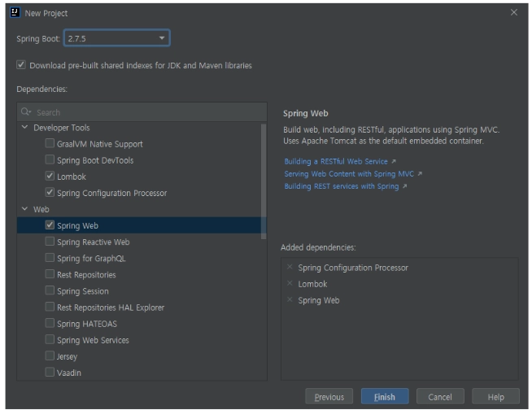Select the Jersey row label

(x=68, y=356)
